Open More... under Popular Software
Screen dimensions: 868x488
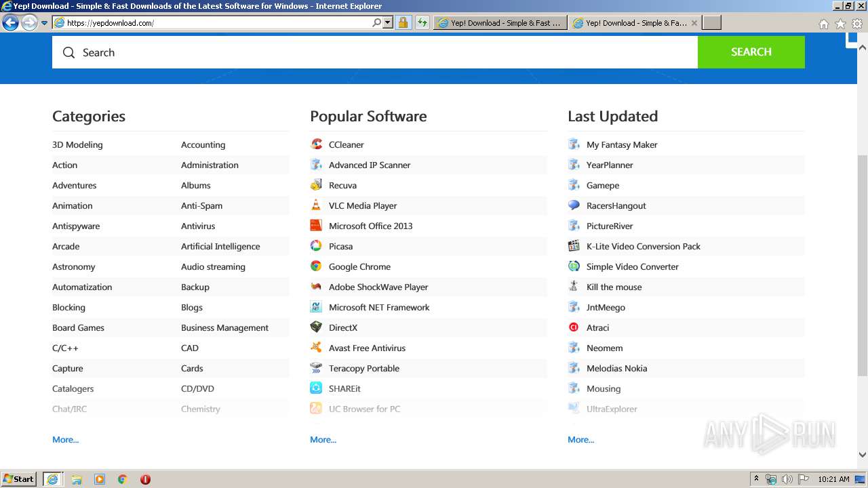pyautogui.click(x=323, y=439)
